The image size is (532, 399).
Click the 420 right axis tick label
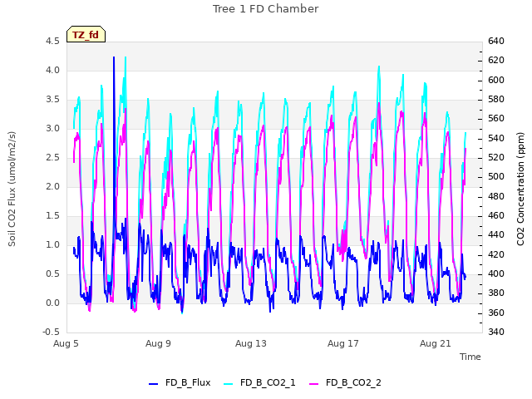496,254
